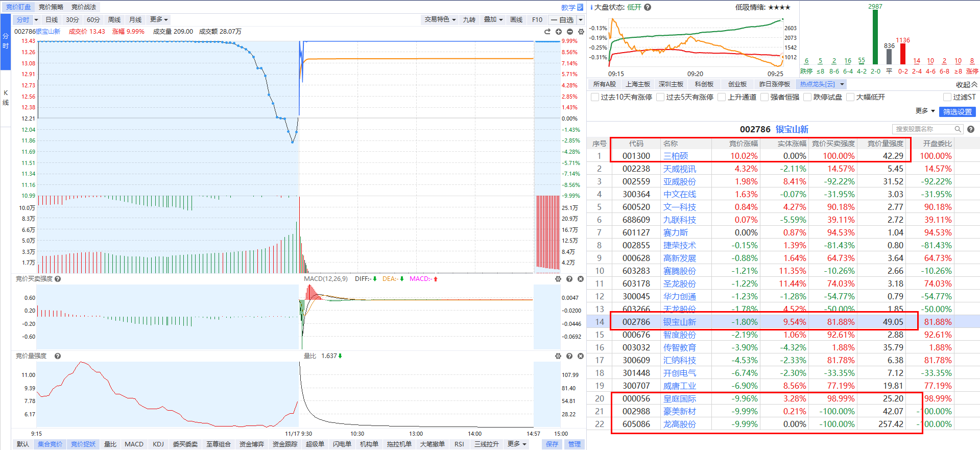Expand the 热点龙头[云] dropdown arrow

[x=842, y=84]
